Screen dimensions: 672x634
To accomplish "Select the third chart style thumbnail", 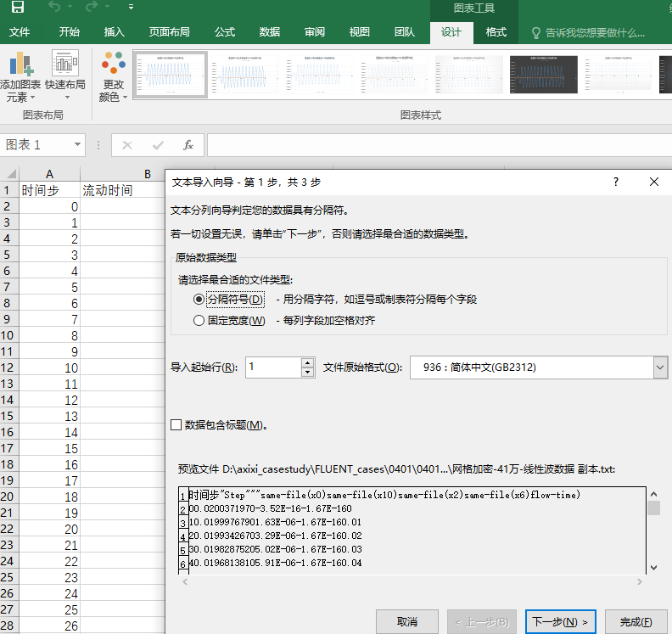I will click(320, 75).
